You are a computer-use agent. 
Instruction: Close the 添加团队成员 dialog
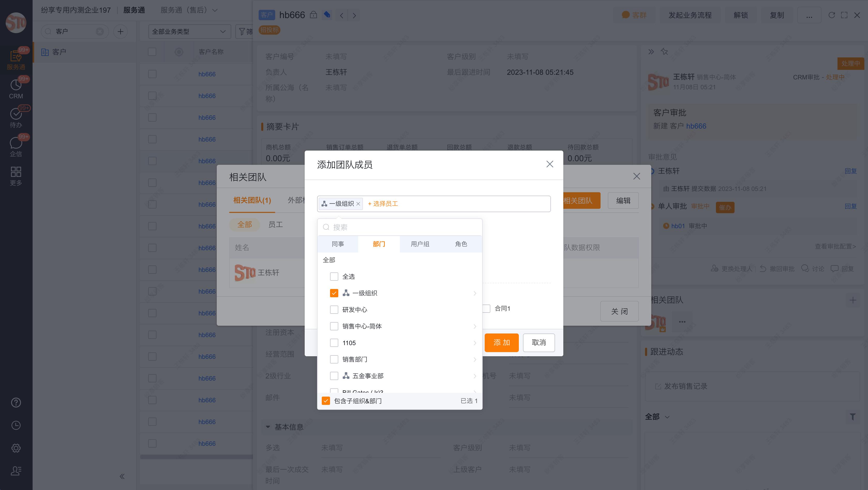tap(550, 164)
